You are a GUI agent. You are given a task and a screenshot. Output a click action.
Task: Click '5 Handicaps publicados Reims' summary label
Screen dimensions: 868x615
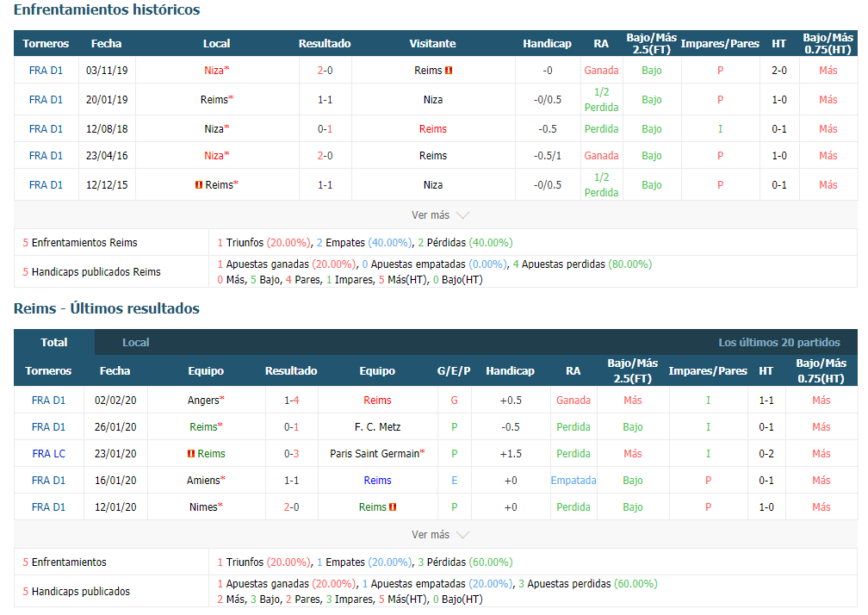click(x=91, y=272)
